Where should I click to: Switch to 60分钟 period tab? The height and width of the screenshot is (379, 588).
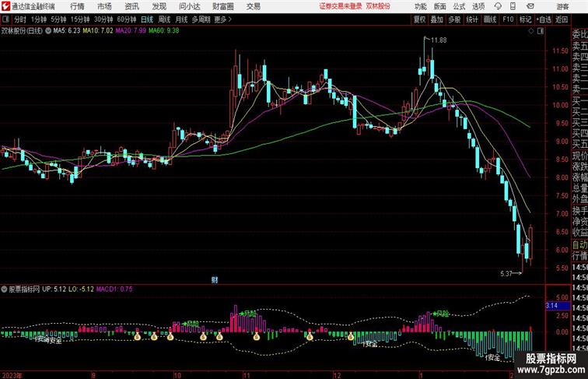(x=127, y=19)
